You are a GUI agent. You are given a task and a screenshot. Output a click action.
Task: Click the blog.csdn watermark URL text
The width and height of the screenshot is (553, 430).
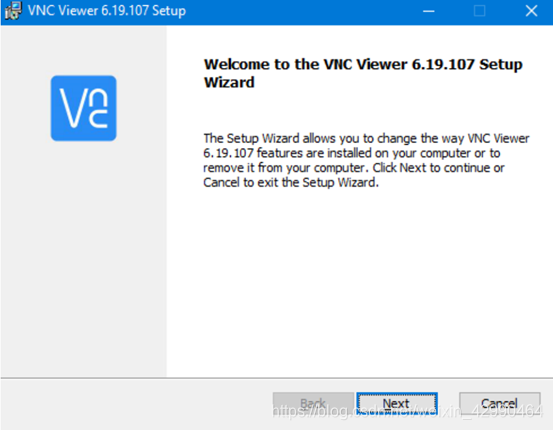click(x=407, y=411)
